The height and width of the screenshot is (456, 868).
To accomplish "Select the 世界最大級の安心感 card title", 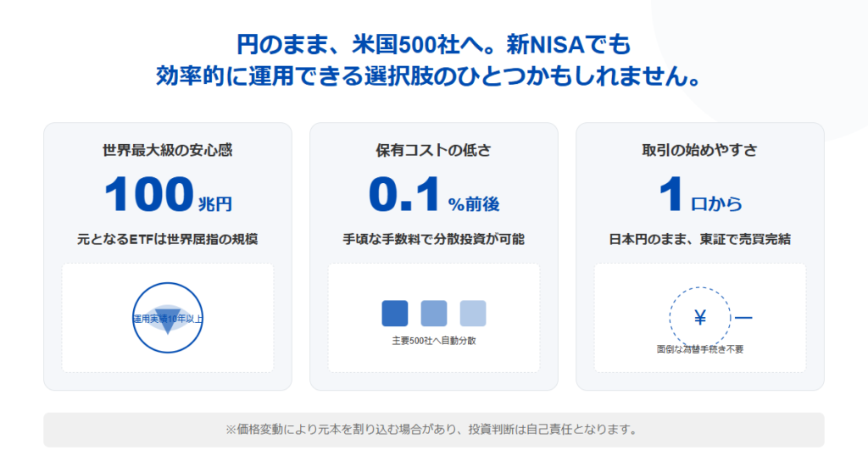I will click(x=167, y=150).
